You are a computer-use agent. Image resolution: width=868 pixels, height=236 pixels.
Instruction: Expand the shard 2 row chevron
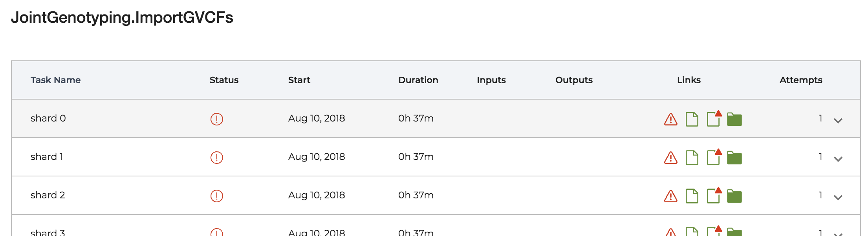(x=838, y=198)
